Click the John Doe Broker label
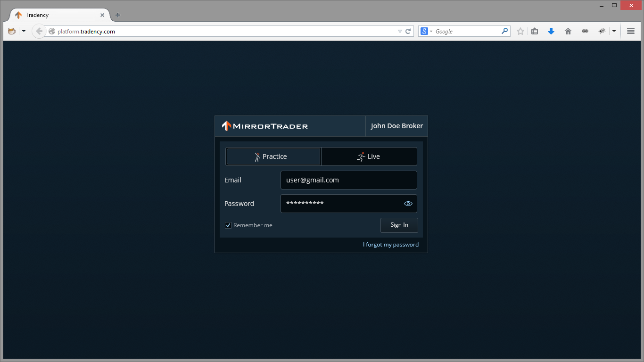Image resolution: width=644 pixels, height=362 pixels. (x=397, y=126)
